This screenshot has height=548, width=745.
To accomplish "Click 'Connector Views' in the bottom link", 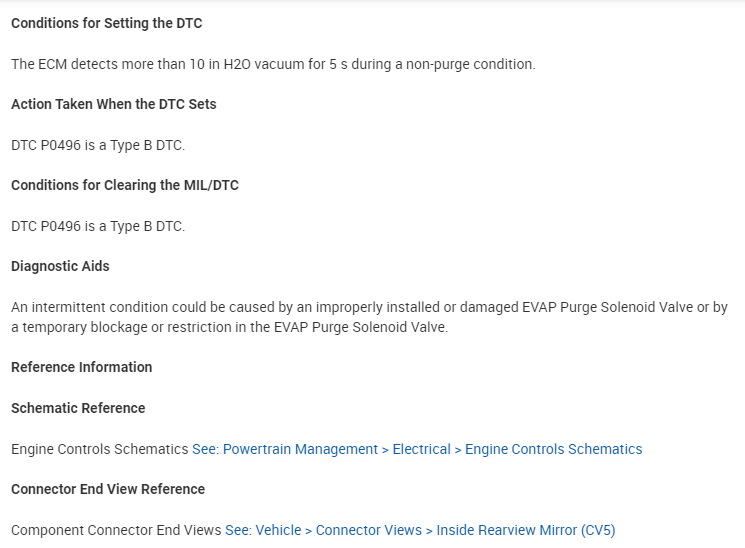I will point(371,530).
